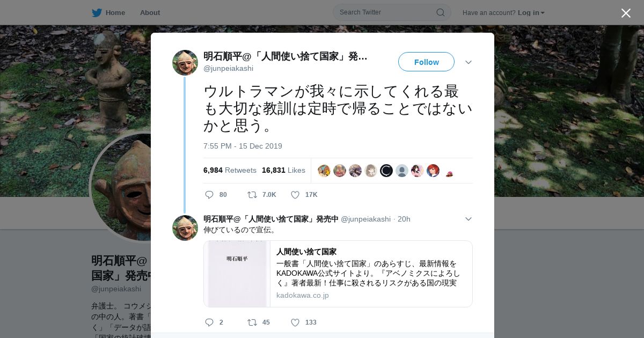Image resolution: width=644 pixels, height=338 pixels.
Task: Click the search magnifier icon
Action: (x=440, y=12)
